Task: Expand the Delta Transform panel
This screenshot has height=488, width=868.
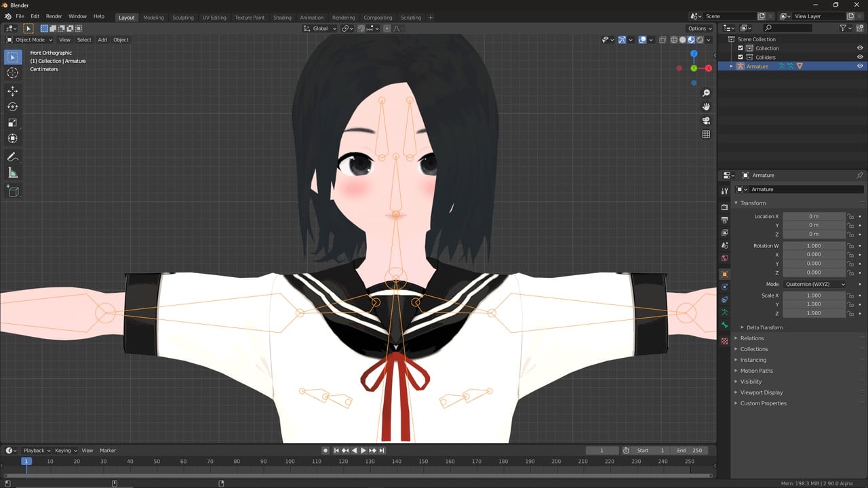Action: (764, 327)
